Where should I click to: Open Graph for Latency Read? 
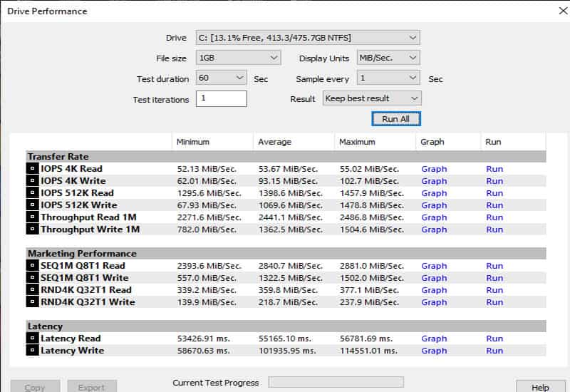434,339
